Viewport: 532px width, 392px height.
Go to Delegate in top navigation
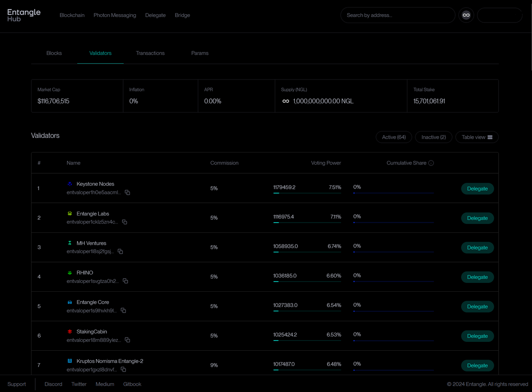click(156, 15)
